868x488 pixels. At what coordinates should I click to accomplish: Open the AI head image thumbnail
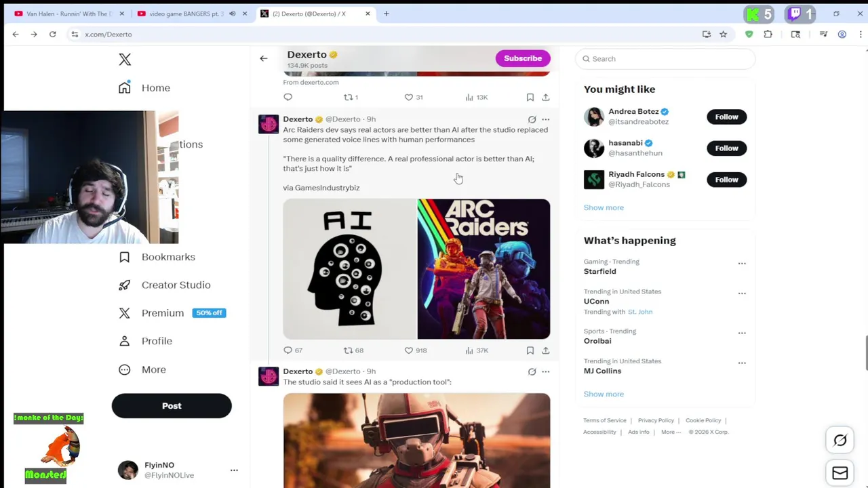350,269
